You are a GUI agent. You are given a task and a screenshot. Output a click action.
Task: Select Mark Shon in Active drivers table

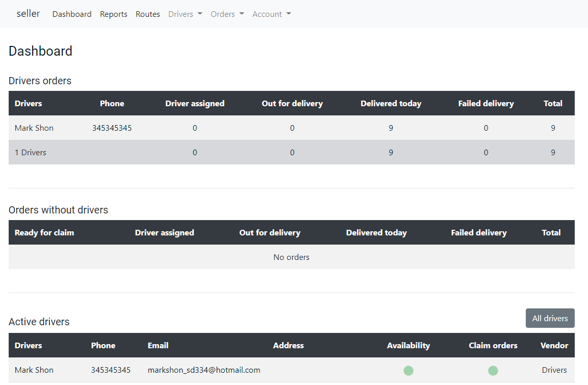(x=34, y=370)
